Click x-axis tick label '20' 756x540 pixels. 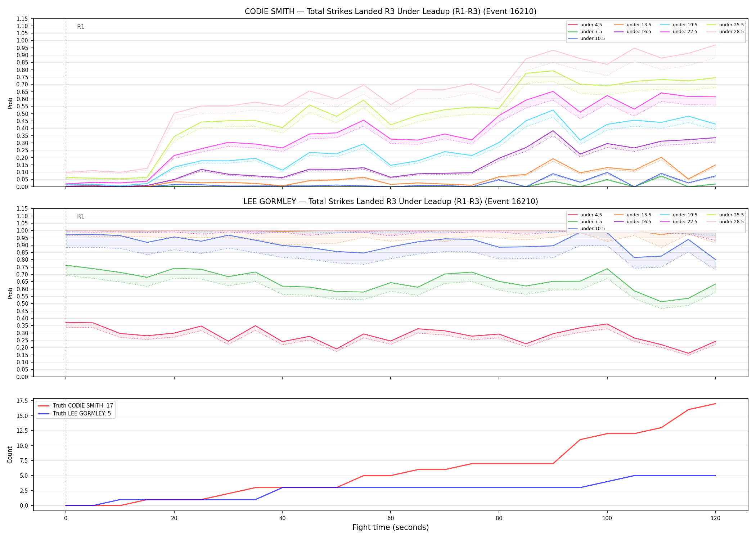(174, 518)
